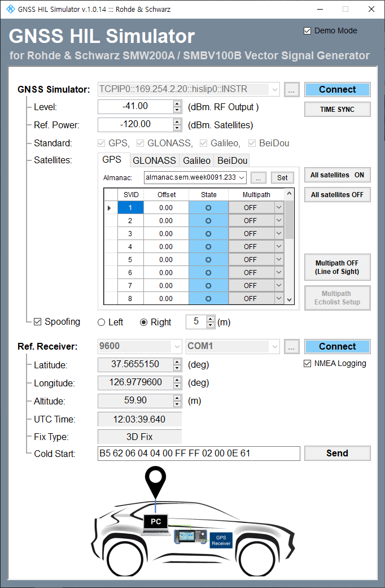Click the browse button next to Almanac

click(258, 177)
